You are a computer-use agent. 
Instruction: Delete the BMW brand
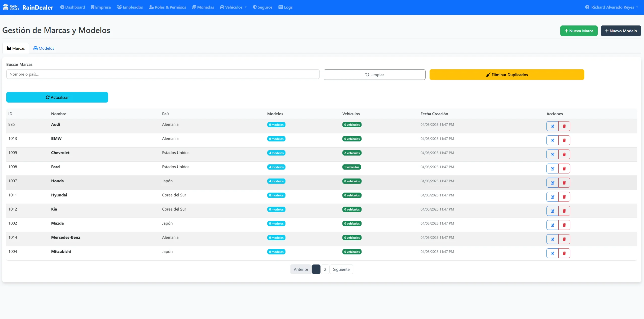click(564, 140)
